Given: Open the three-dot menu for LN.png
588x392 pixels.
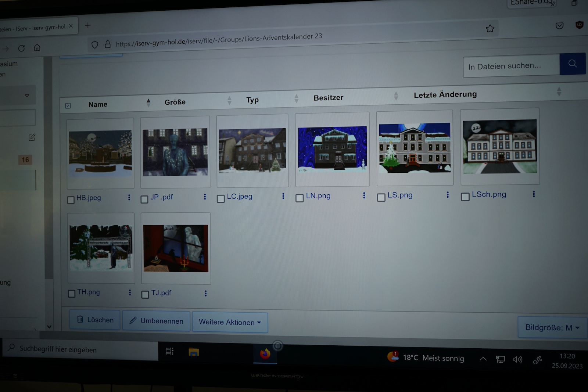Looking at the screenshot, I should tap(364, 195).
